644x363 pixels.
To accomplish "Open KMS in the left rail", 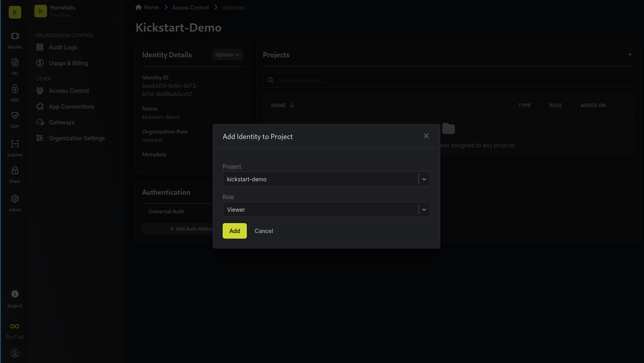I will tap(15, 94).
